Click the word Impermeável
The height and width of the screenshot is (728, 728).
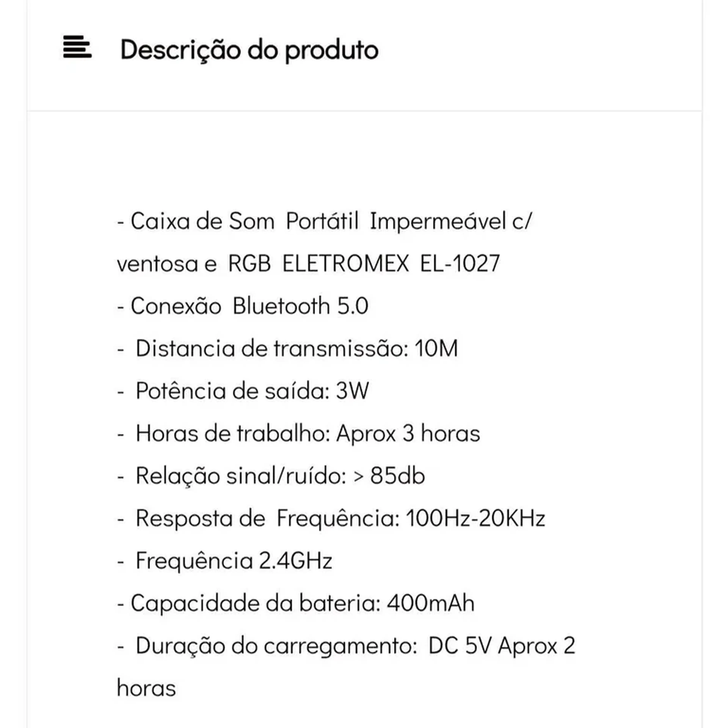[438, 221]
